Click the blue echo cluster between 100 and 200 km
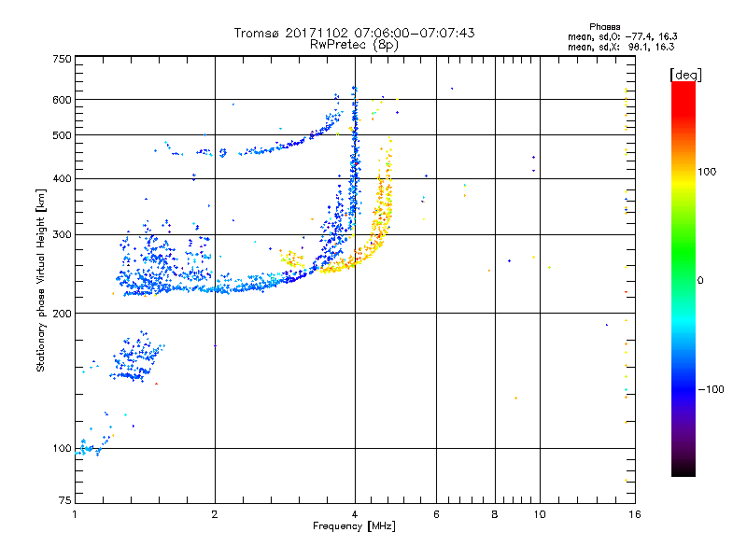The image size is (747, 560). (135, 357)
